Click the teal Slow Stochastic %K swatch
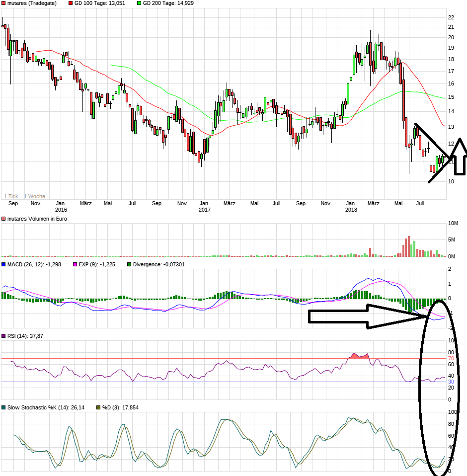 (3, 408)
